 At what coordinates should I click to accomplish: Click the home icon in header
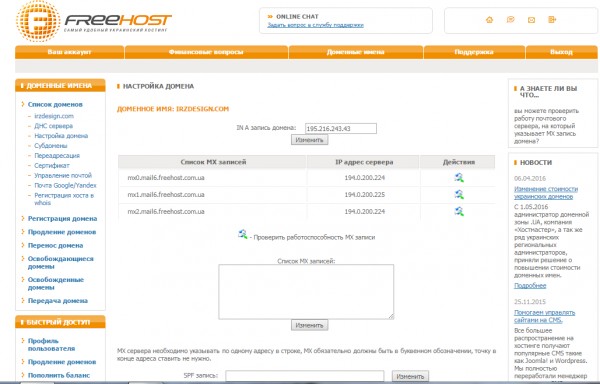tap(489, 20)
